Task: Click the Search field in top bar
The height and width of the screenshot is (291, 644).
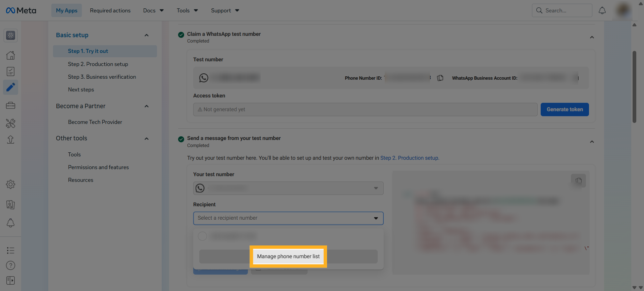Action: click(562, 10)
